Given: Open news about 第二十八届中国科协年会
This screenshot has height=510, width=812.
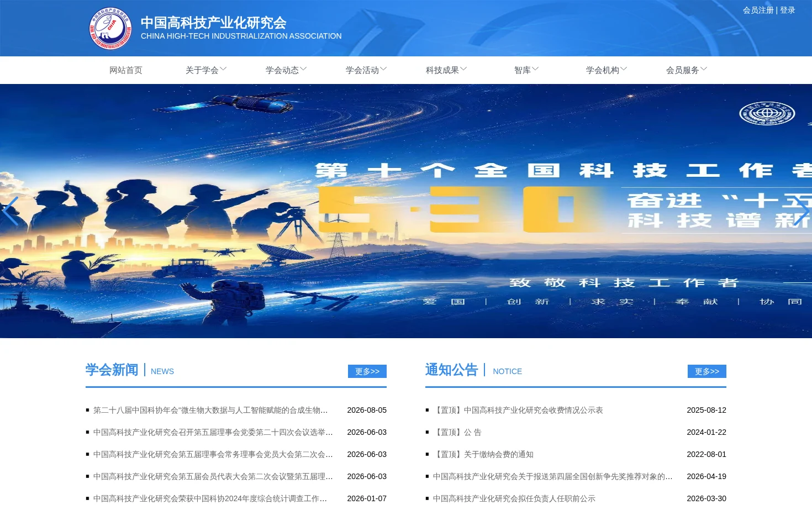Looking at the screenshot, I should click(x=210, y=410).
